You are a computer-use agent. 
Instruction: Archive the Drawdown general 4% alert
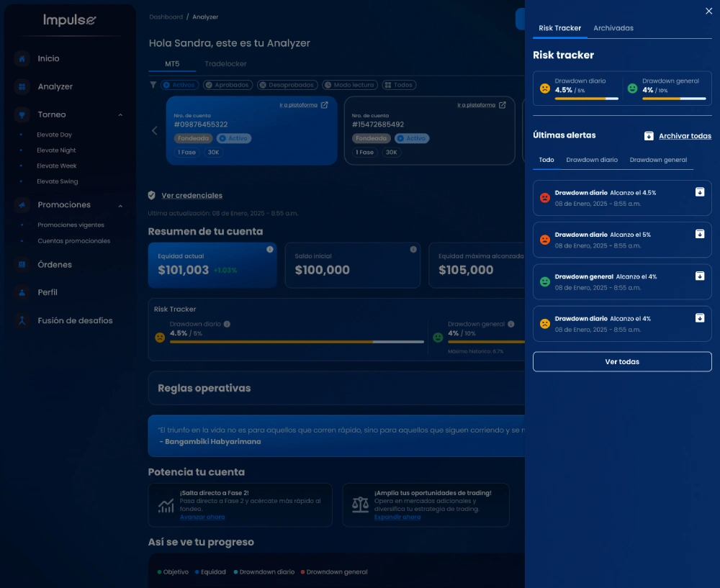[x=699, y=276]
